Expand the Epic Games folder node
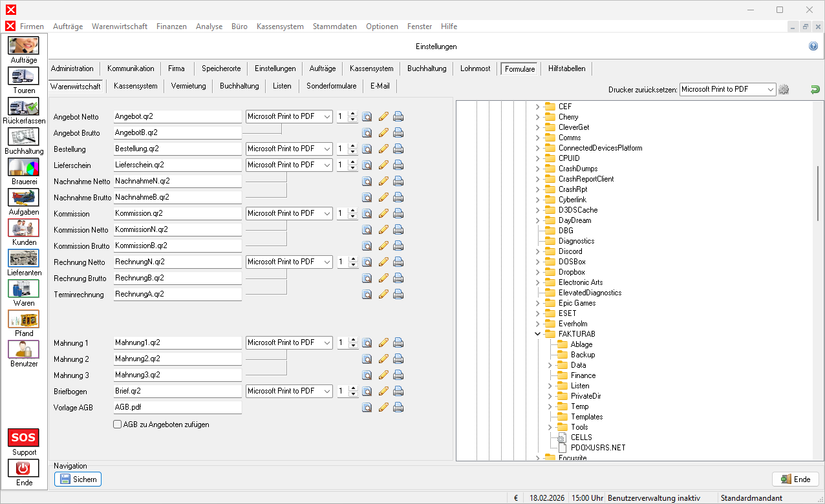Screen dimensions: 825x504 click(537, 303)
